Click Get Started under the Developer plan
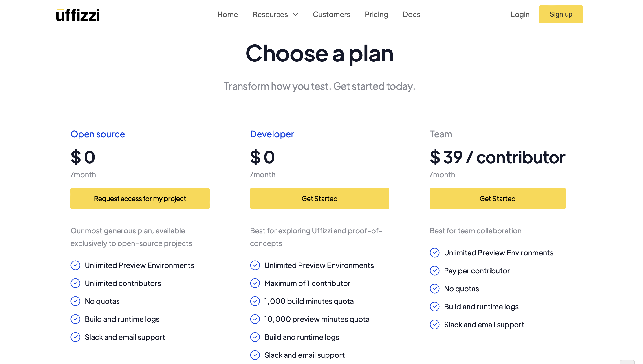 click(x=319, y=198)
